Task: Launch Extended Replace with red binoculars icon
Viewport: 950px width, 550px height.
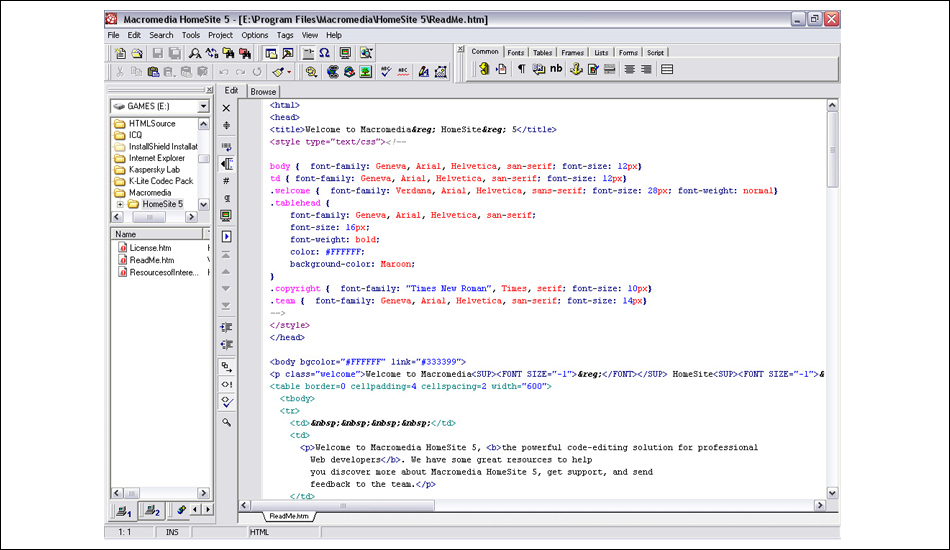Action: click(245, 53)
